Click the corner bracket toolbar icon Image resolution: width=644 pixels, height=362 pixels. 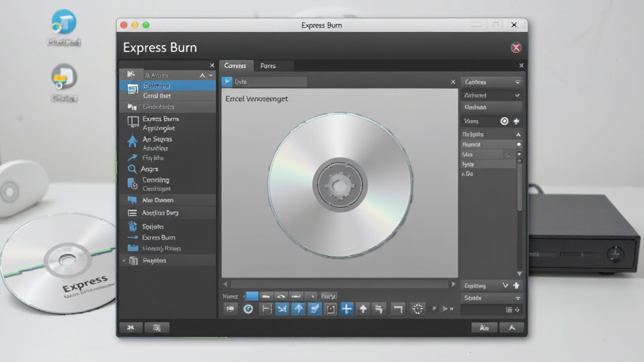(397, 309)
